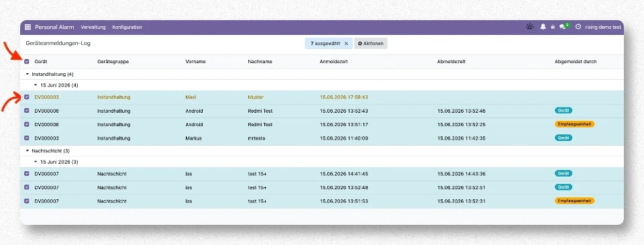
Task: Click the Geräteanmeldungen-Log breadcrumb title
Action: (x=58, y=43)
